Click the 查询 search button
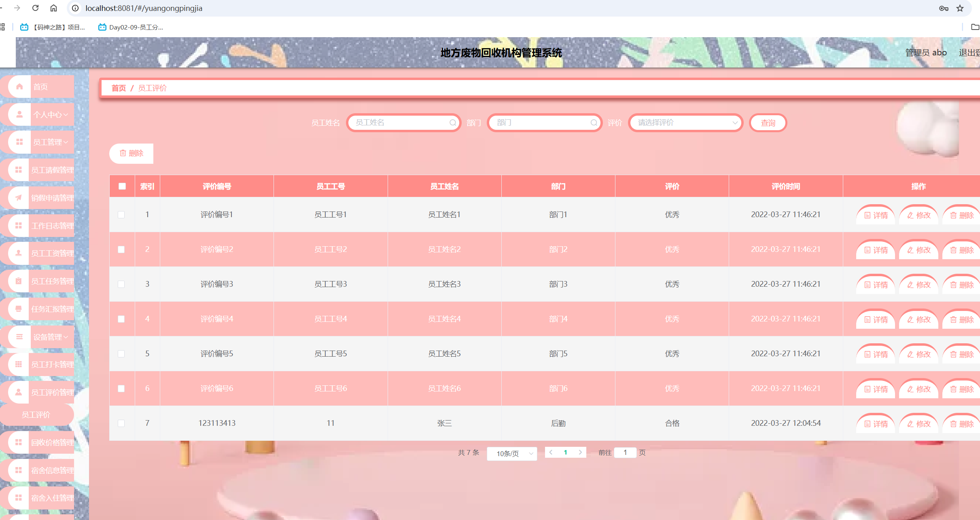This screenshot has width=980, height=520. 768,123
